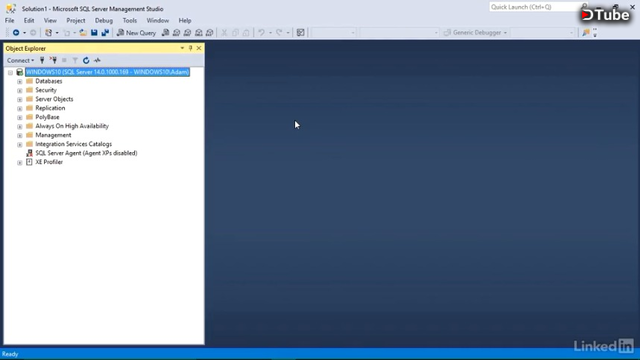
Task: Expand the Security folder
Action: click(20, 90)
